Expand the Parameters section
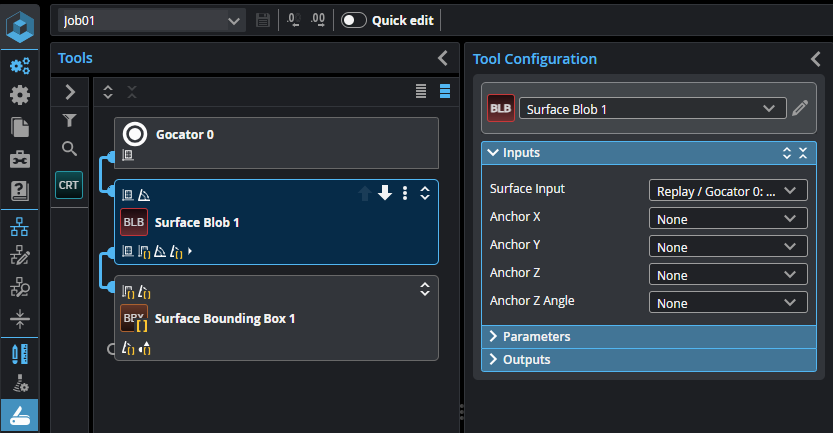Viewport: 833px width, 433px height. 537,336
